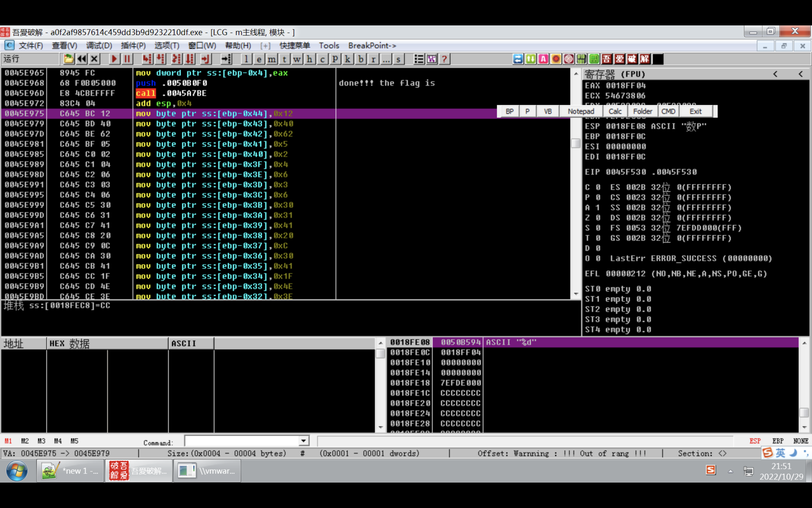Click the Step Into toolbar icon
This screenshot has height=508, width=812.
[x=147, y=59]
